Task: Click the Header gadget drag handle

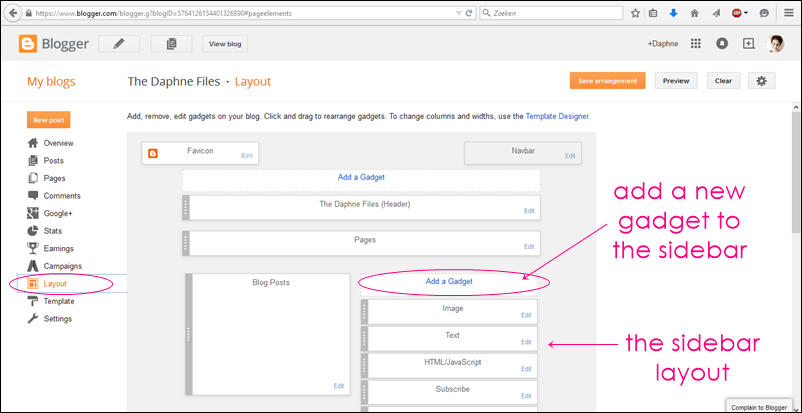Action: 186,208
